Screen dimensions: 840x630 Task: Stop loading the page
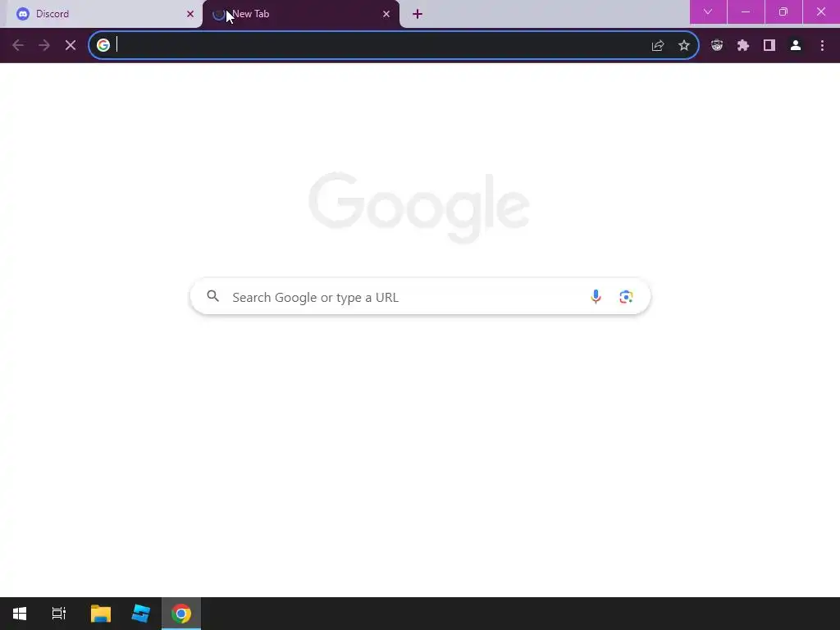[x=71, y=46]
